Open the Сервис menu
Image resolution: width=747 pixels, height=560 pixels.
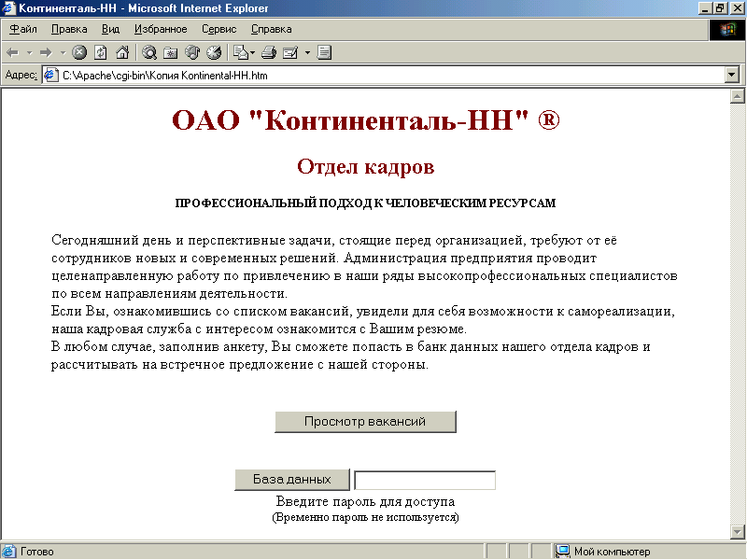click(219, 29)
